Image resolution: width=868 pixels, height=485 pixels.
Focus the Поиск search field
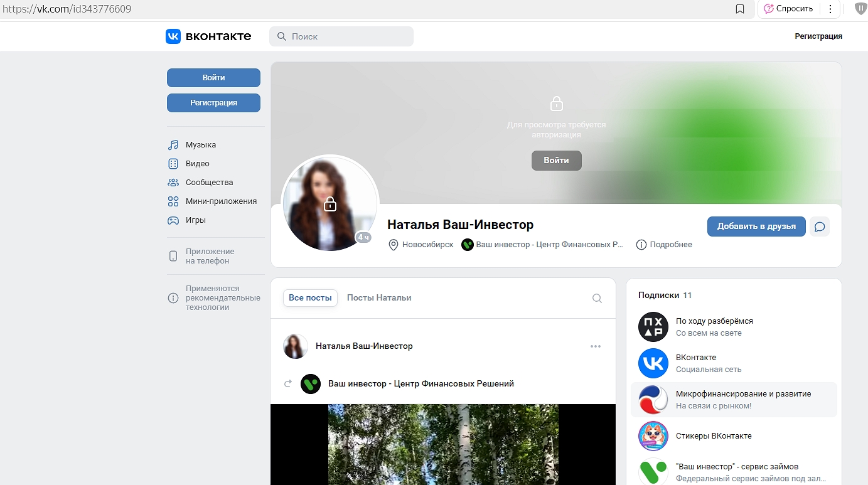341,36
